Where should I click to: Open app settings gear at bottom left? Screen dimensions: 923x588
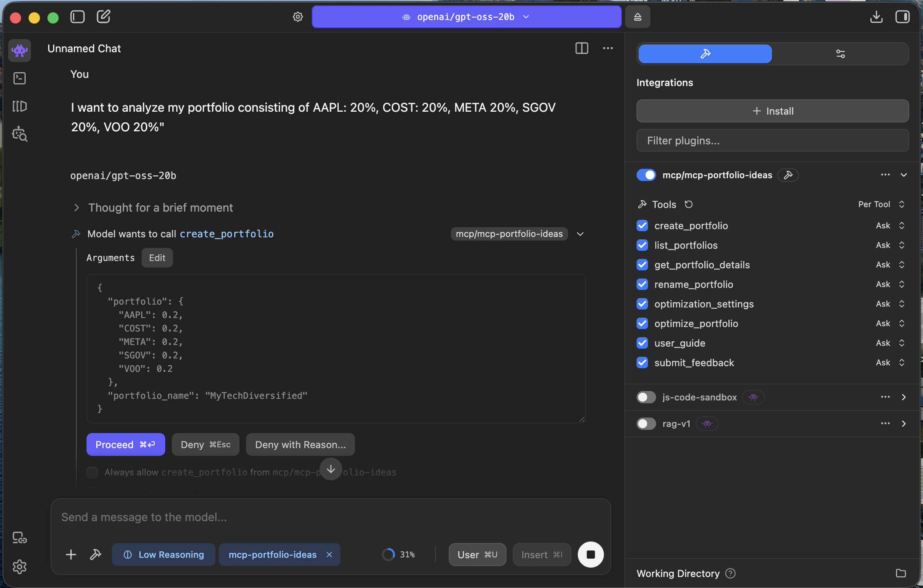[20, 567]
